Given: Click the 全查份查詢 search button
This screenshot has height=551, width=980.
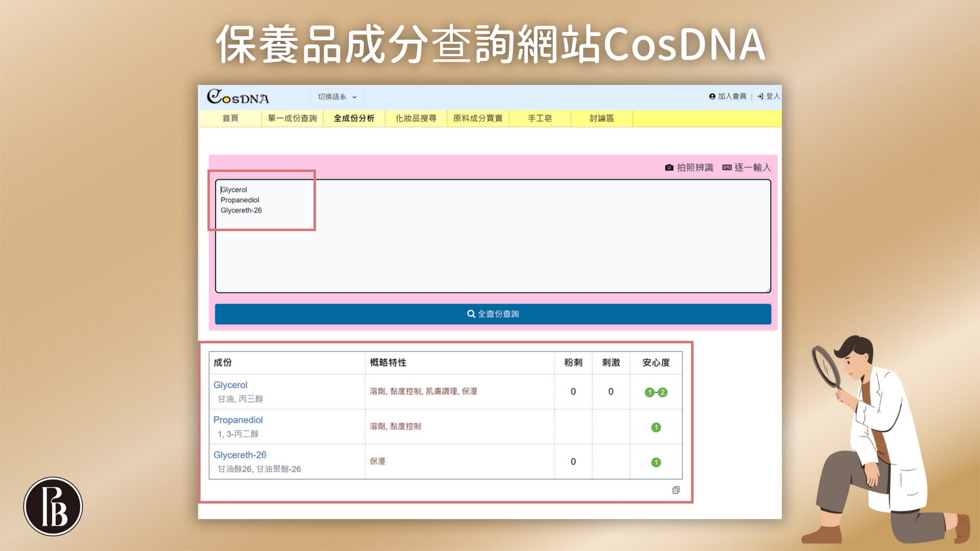Looking at the screenshot, I should [493, 314].
